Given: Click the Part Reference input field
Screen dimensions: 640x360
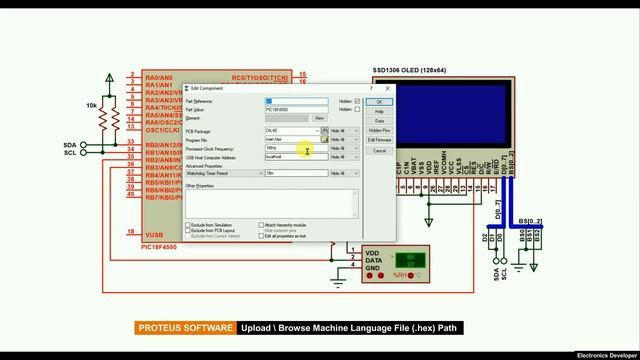Looking at the screenshot, I should point(296,101).
